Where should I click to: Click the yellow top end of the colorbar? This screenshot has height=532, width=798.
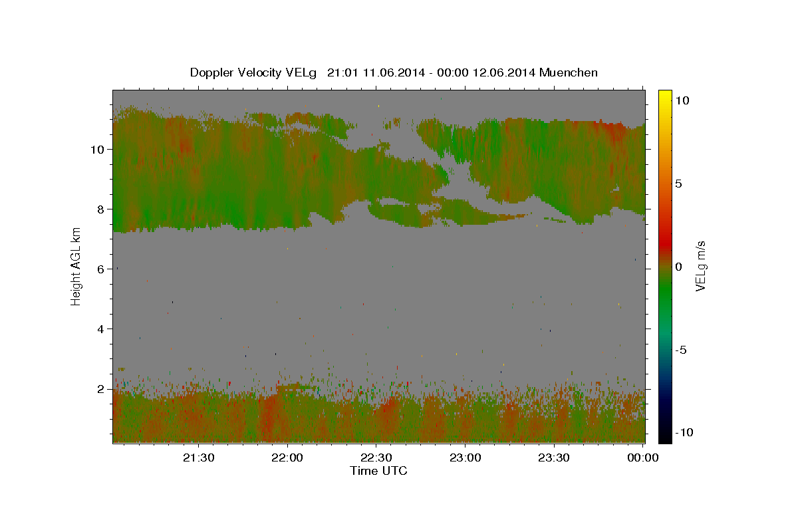pos(665,93)
